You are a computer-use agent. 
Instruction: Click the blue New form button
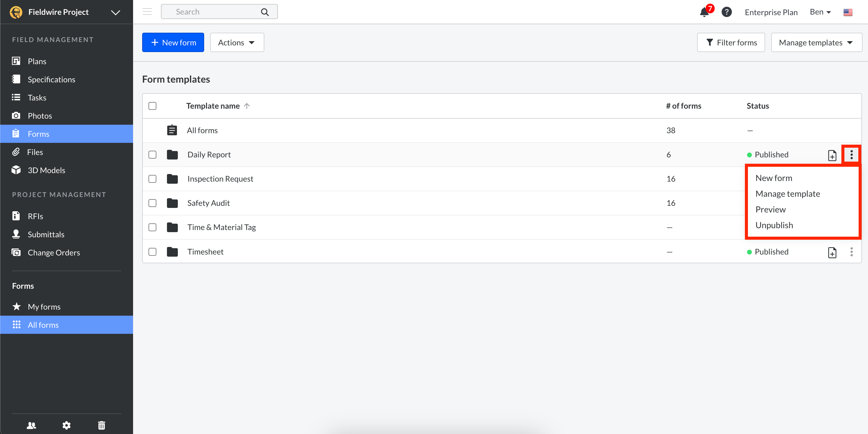(173, 42)
